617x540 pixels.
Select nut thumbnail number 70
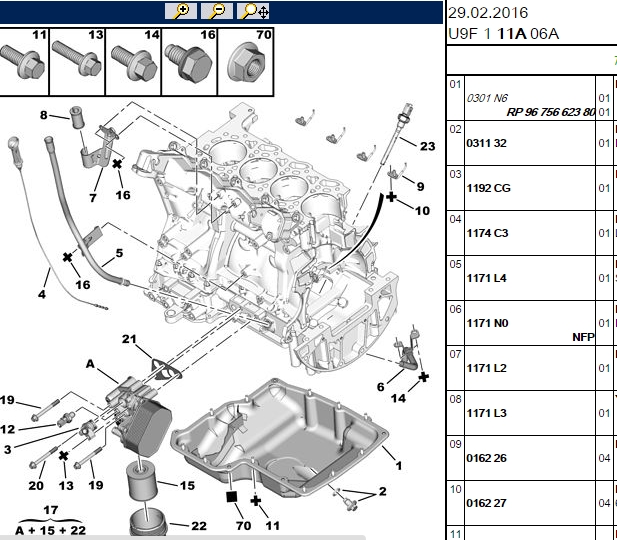246,62
